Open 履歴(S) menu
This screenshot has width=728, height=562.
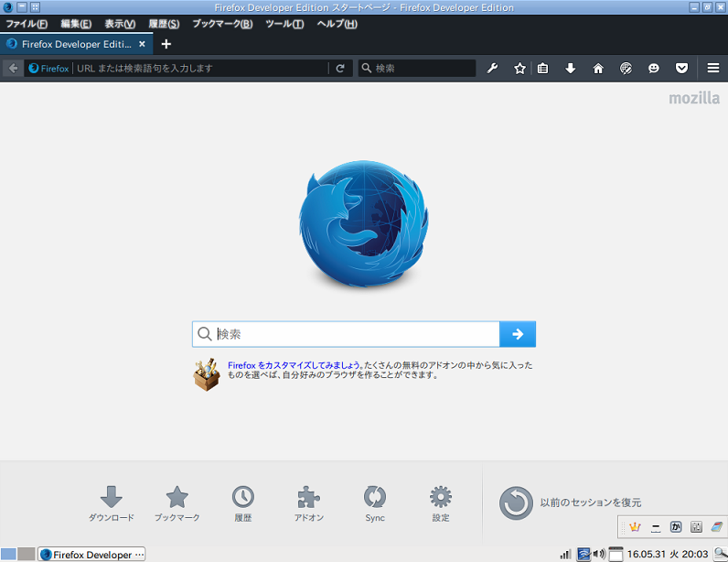[164, 24]
